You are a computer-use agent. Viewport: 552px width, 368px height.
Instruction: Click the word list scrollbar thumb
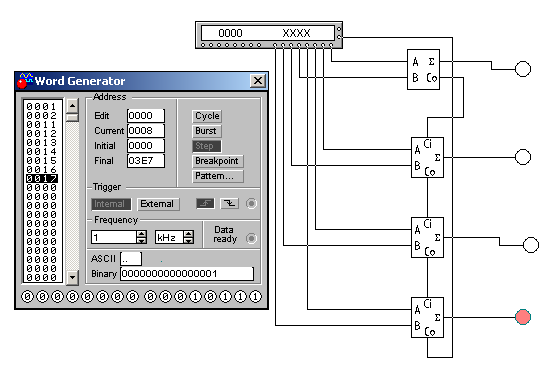[x=72, y=117]
